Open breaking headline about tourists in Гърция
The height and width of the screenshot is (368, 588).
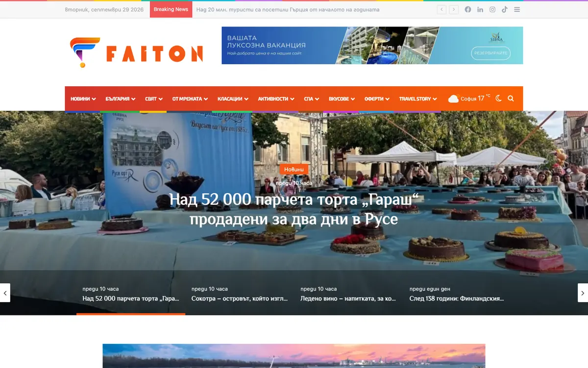pyautogui.click(x=288, y=9)
